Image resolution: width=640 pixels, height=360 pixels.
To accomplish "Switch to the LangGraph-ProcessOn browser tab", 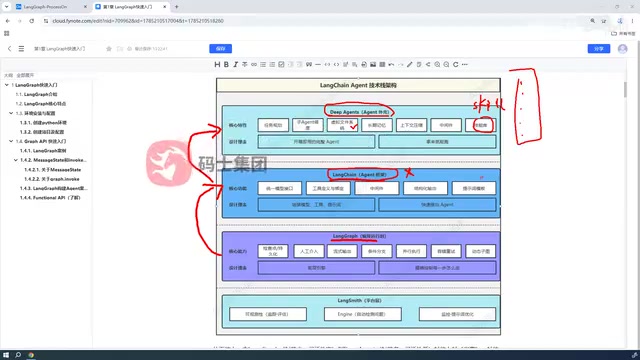I will [x=51, y=7].
